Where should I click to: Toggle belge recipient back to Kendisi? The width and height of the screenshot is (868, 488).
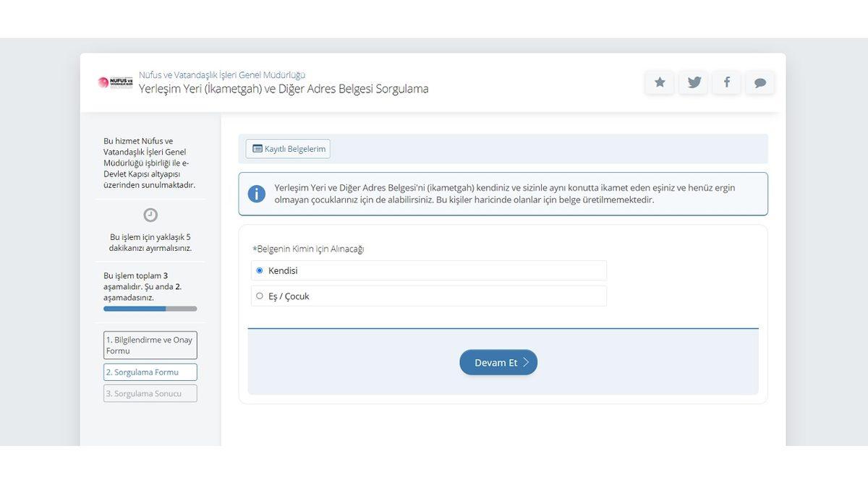tap(260, 270)
